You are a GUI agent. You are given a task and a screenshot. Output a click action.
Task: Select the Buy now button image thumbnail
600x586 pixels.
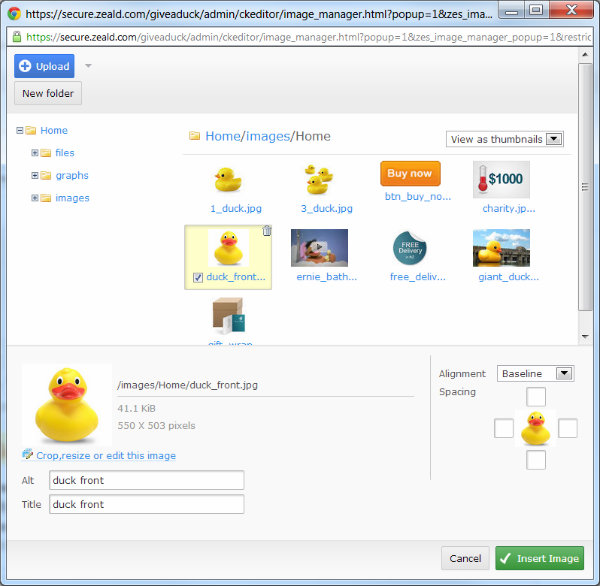point(410,173)
